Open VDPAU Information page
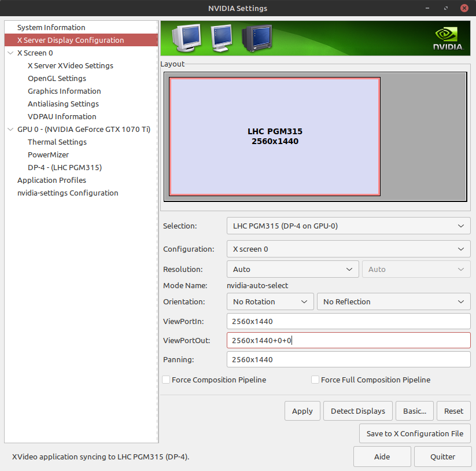The height and width of the screenshot is (471, 476). pos(62,117)
